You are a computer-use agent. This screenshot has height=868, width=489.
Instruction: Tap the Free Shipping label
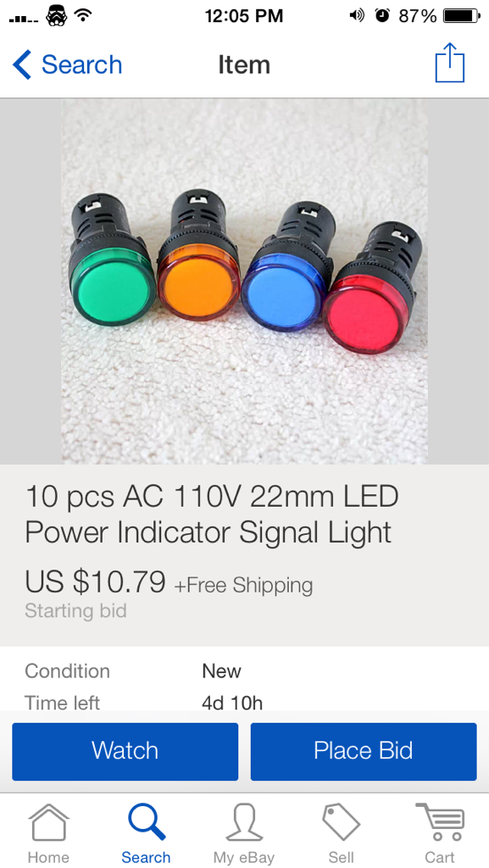tap(244, 585)
